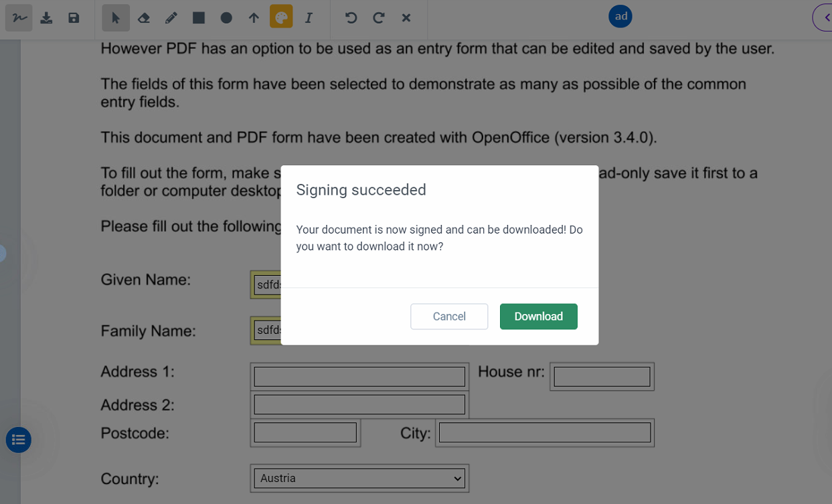Select the signature tool icon
832x504 pixels.
click(19, 18)
